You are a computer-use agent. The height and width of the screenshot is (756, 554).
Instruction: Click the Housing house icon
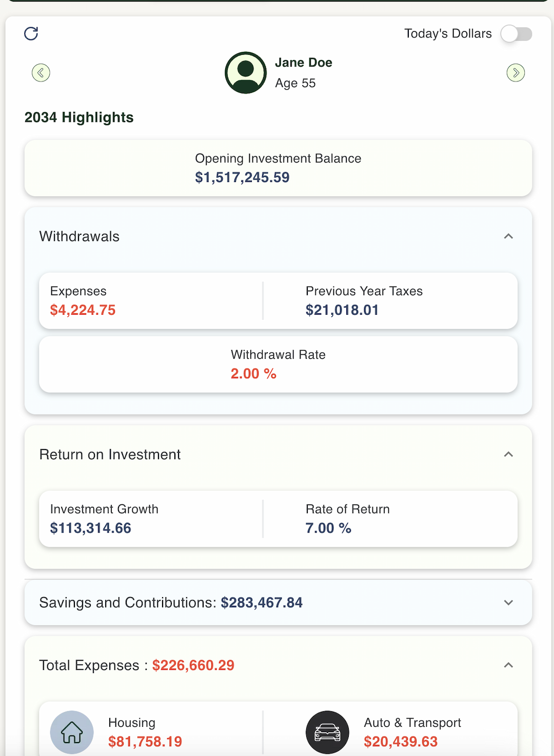(x=72, y=732)
